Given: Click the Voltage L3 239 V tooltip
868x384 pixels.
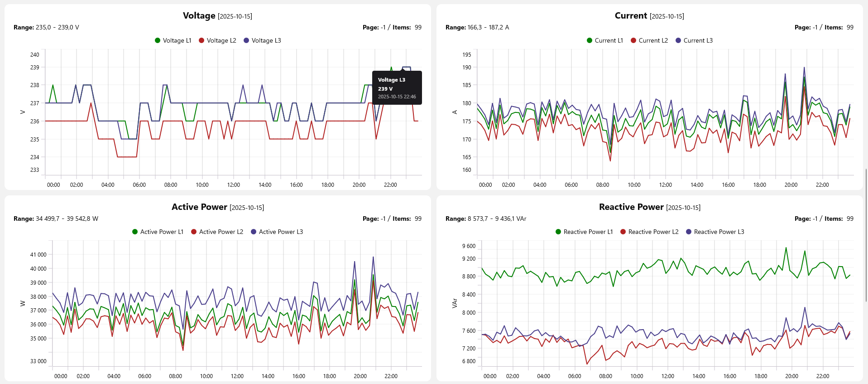Looking at the screenshot, I should [x=397, y=88].
